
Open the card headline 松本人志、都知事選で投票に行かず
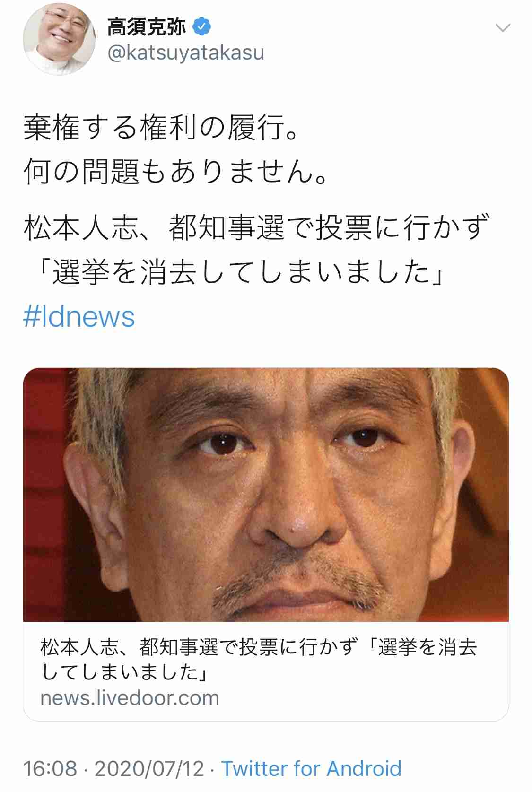(198, 647)
